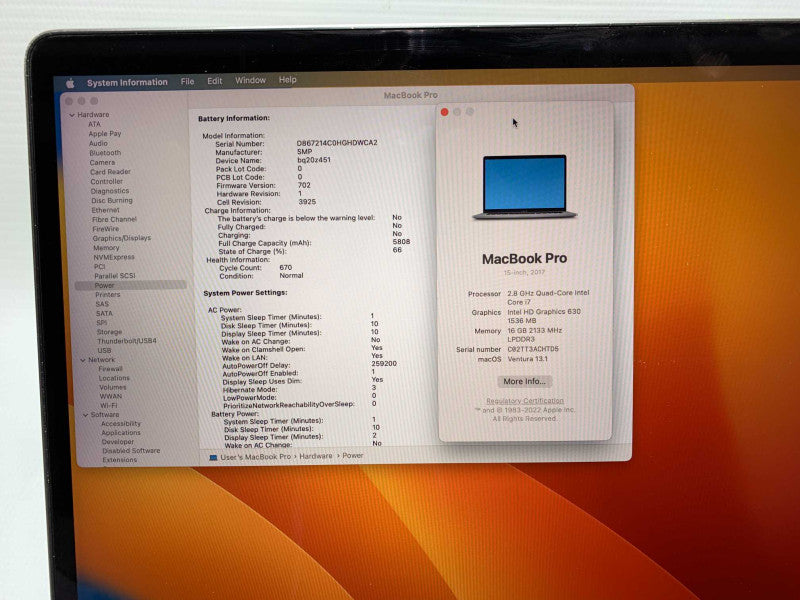Click the macOS value Ventura 13.1

[x=528, y=359]
